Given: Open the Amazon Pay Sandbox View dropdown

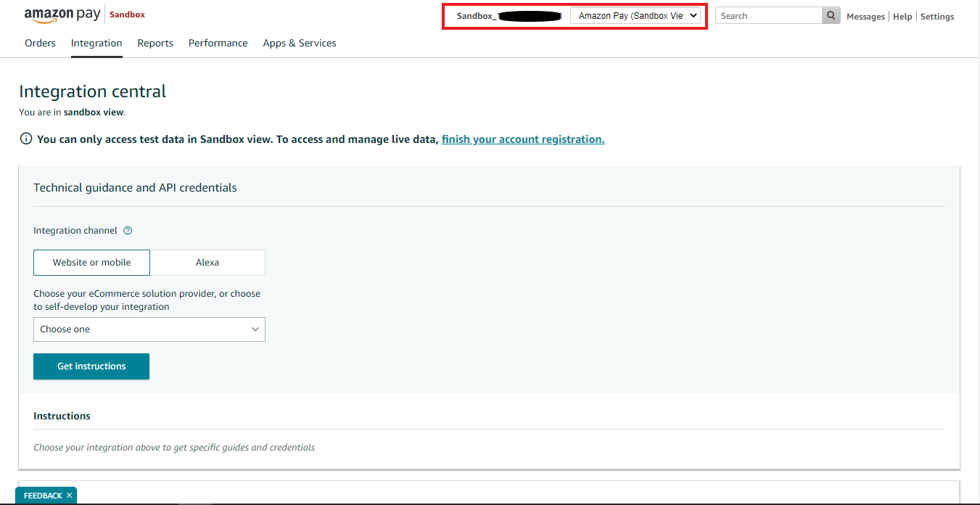Looking at the screenshot, I should point(635,15).
